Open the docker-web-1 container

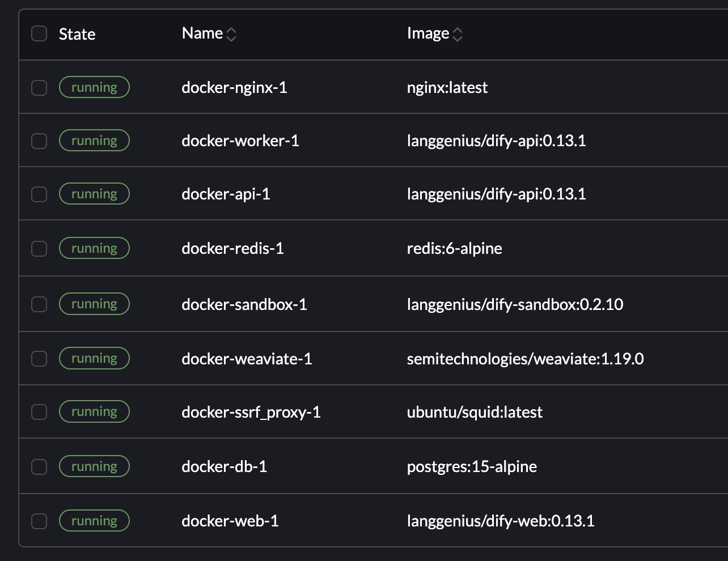[x=230, y=521]
